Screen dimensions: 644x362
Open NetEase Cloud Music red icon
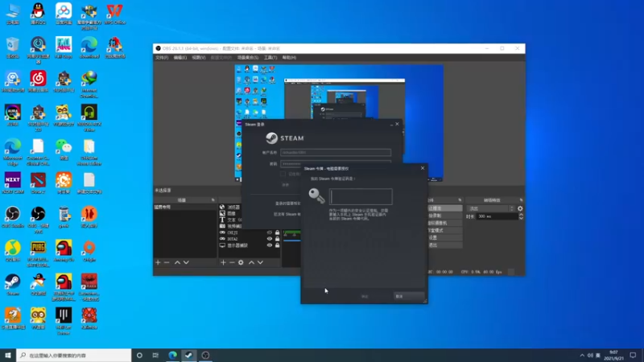coord(38,81)
